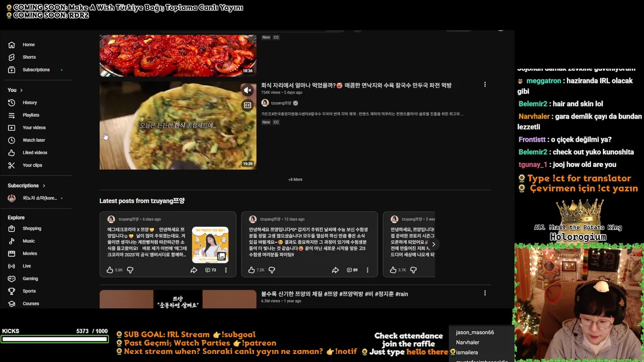
Task: Open more options on the 6 days ago post
Action: click(x=226, y=270)
